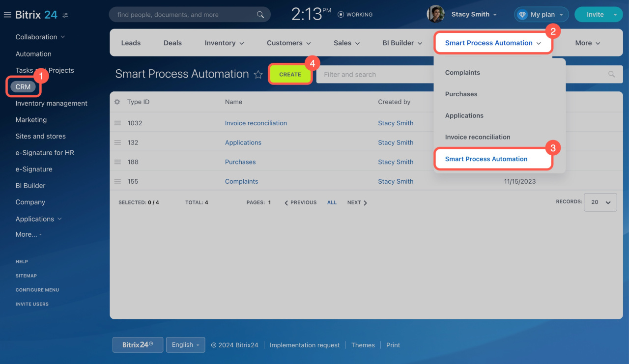The width and height of the screenshot is (629, 364).
Task: Open Marketing in the sidebar
Action: 31,120
